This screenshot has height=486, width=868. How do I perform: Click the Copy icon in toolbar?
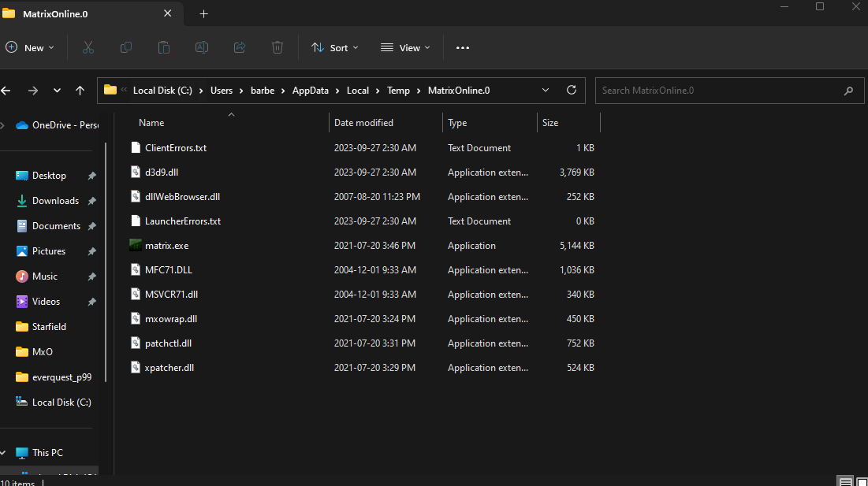[126, 47]
